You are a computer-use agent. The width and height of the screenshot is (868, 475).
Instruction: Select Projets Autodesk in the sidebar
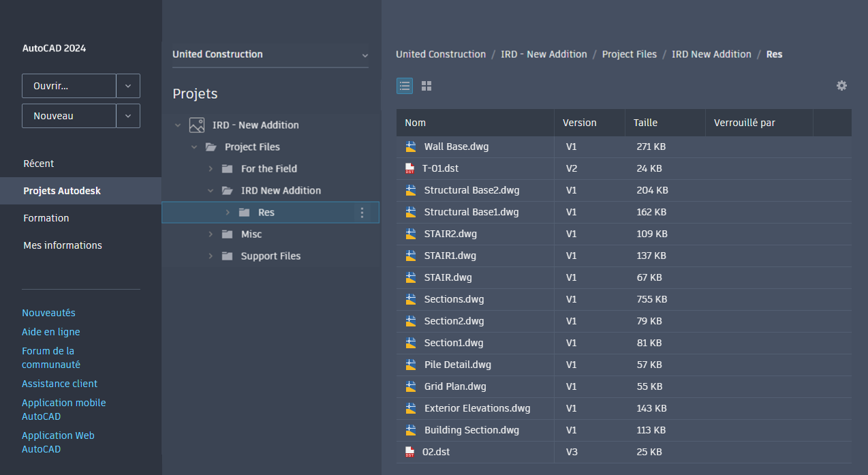pos(80,191)
